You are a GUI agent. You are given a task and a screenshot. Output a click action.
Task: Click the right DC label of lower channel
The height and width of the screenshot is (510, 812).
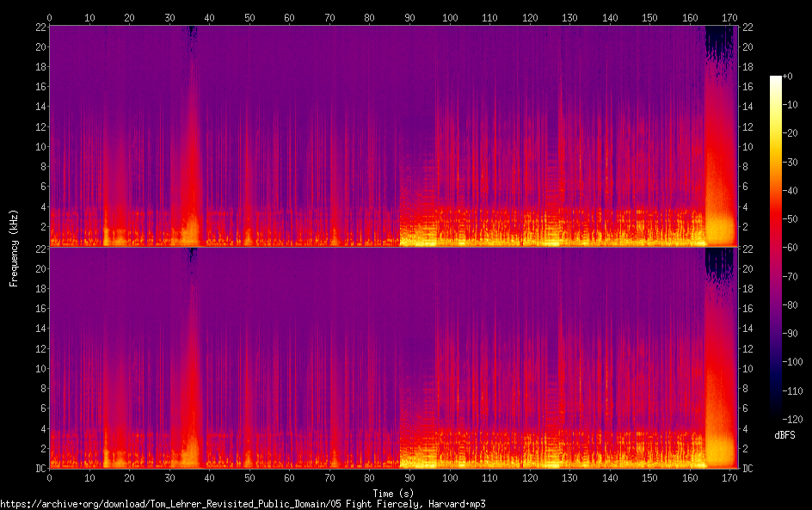coord(748,469)
